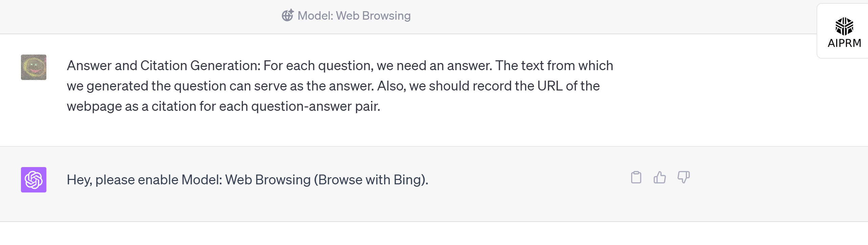This screenshot has width=868, height=245.
Task: Click the line starting "webpage as a citation"
Action: pos(223,106)
